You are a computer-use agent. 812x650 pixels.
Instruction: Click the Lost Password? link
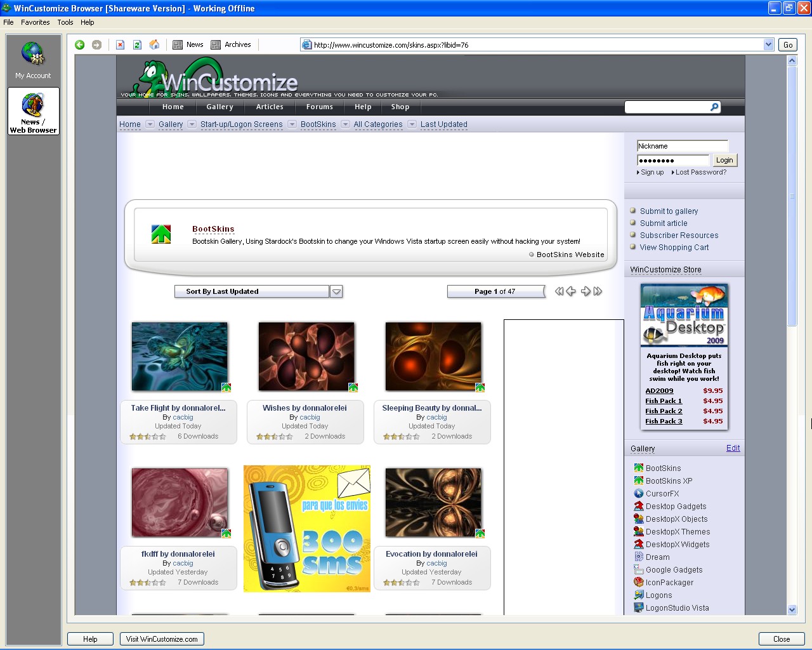pos(701,172)
